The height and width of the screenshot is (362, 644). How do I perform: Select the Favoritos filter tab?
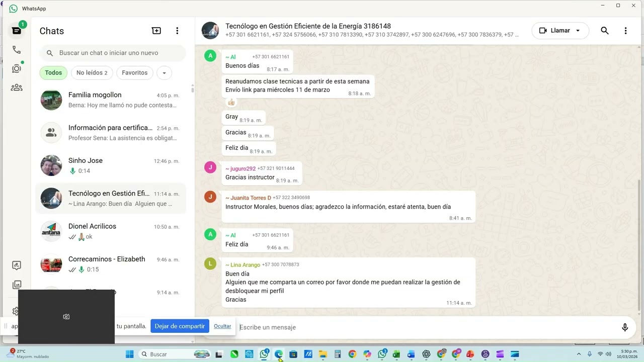pos(135,73)
